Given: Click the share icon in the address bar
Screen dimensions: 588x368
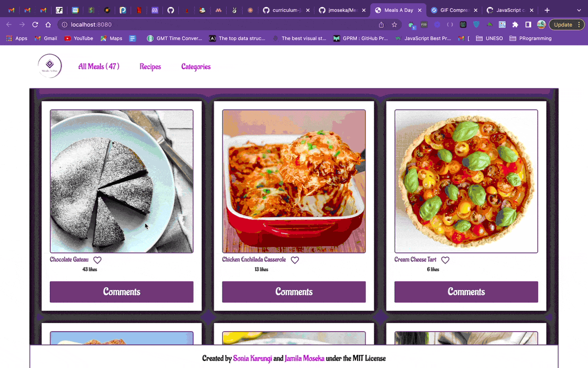Looking at the screenshot, I should tap(381, 25).
